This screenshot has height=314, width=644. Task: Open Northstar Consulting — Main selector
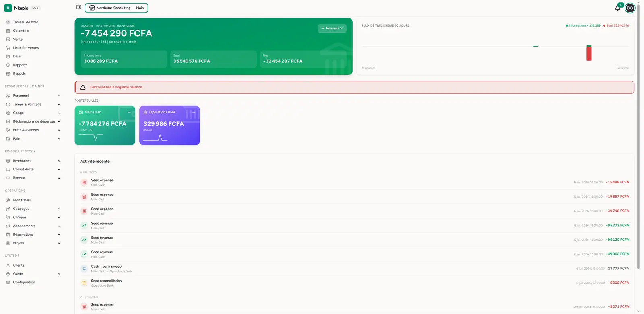click(x=116, y=8)
